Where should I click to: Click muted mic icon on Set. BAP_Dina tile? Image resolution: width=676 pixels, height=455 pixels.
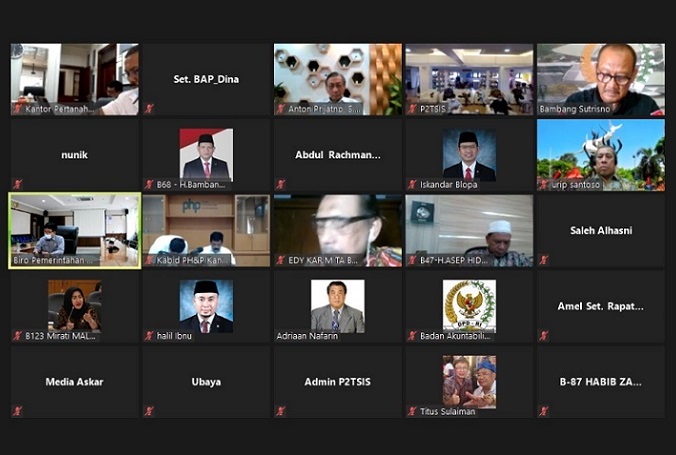(149, 109)
